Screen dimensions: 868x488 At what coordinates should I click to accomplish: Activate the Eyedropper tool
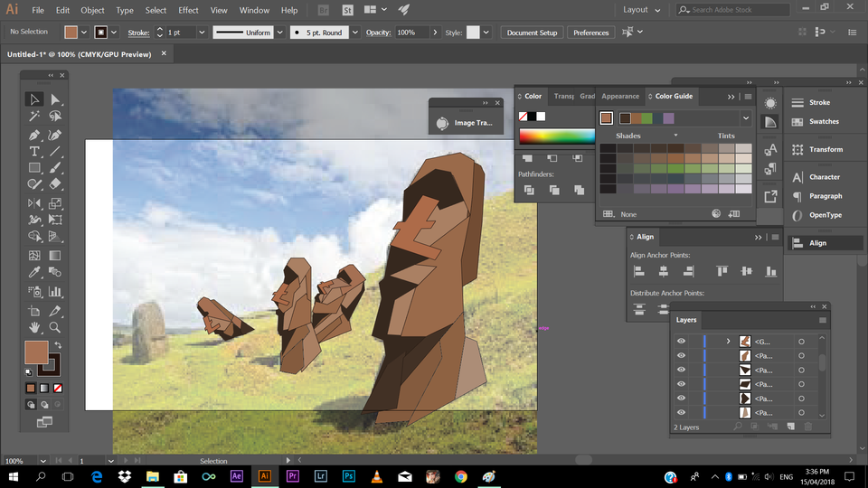34,272
